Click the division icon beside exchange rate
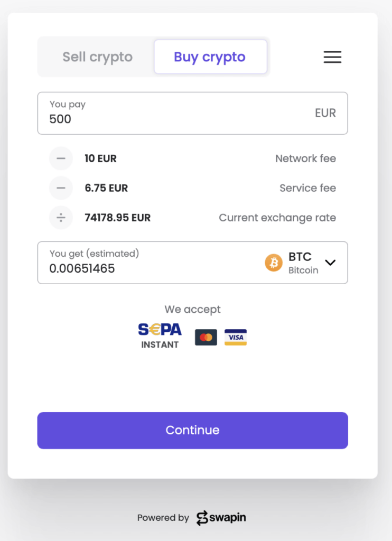 click(61, 218)
